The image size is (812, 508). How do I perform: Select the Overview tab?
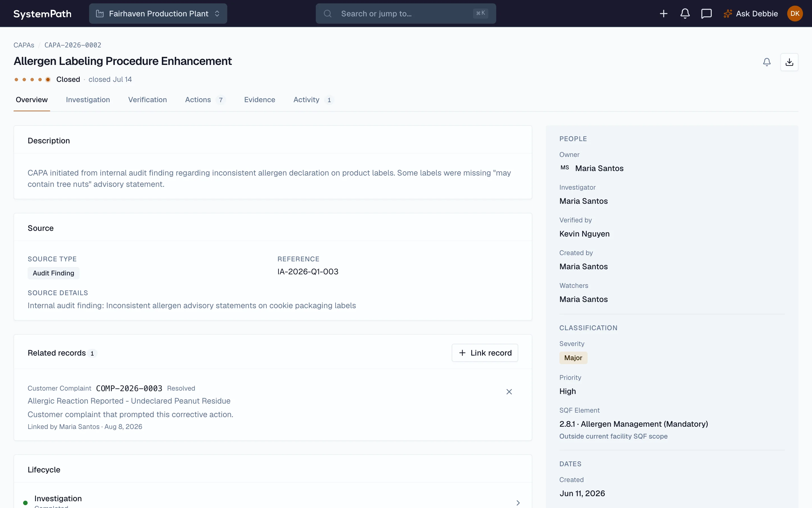32,100
